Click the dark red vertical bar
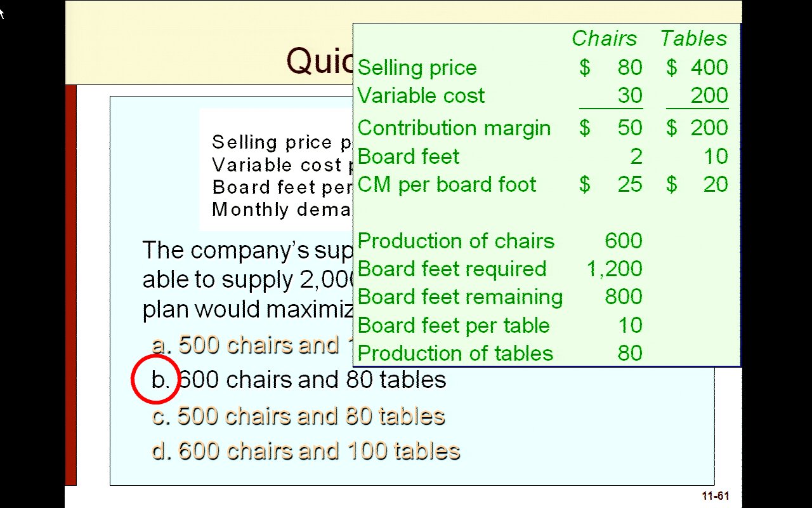This screenshot has height=508, width=812. [70, 284]
